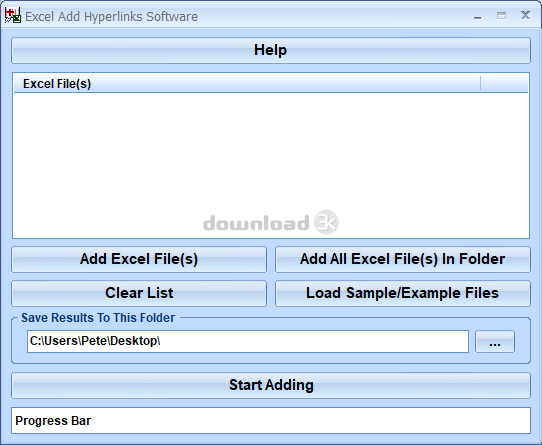
Task: Click Add Excel File(s) button
Action: [x=139, y=259]
